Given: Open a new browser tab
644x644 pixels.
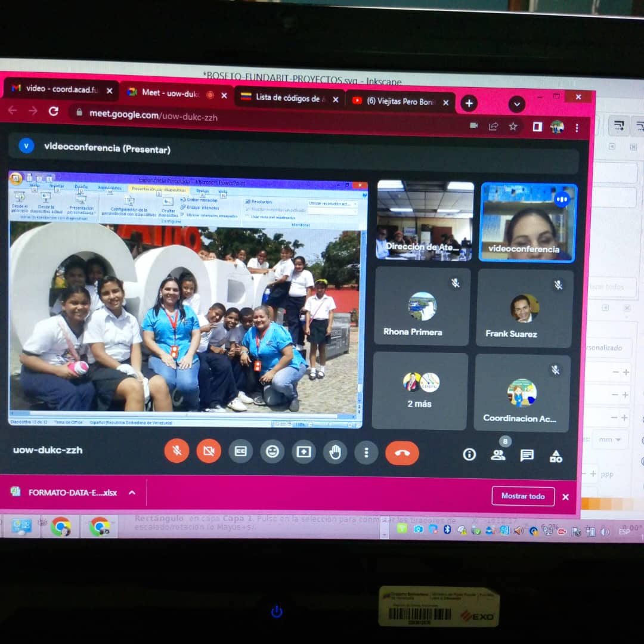Looking at the screenshot, I should click(469, 103).
